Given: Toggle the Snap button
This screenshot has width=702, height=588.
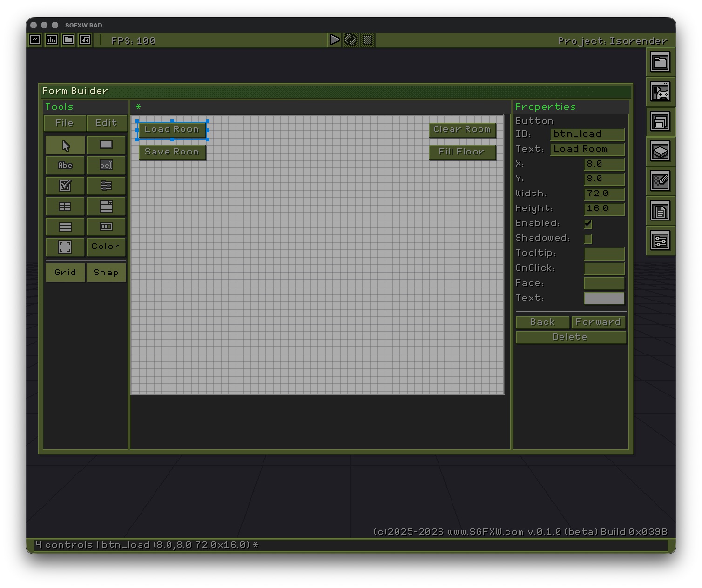Looking at the screenshot, I should click(x=106, y=273).
